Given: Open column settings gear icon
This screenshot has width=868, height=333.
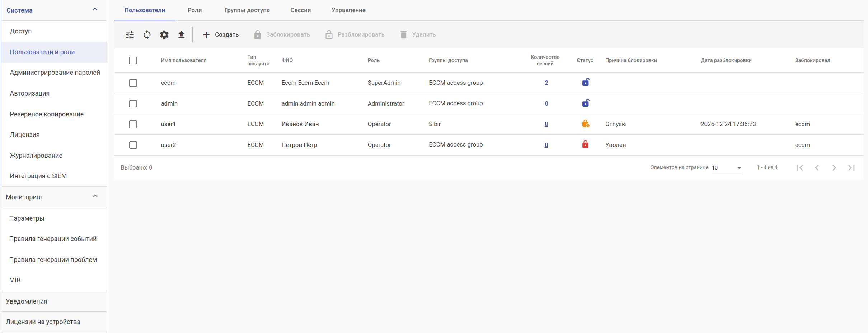Looking at the screenshot, I should [x=164, y=35].
